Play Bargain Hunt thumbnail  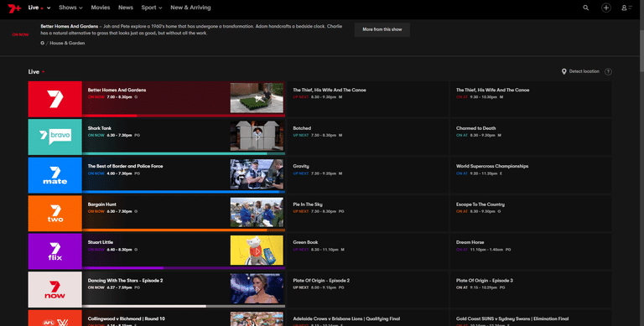pos(257,212)
